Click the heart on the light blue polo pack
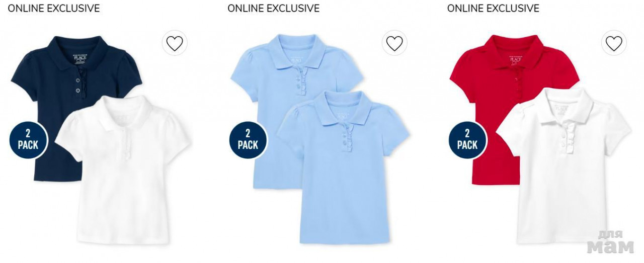This screenshot has width=644, height=263. (394, 44)
